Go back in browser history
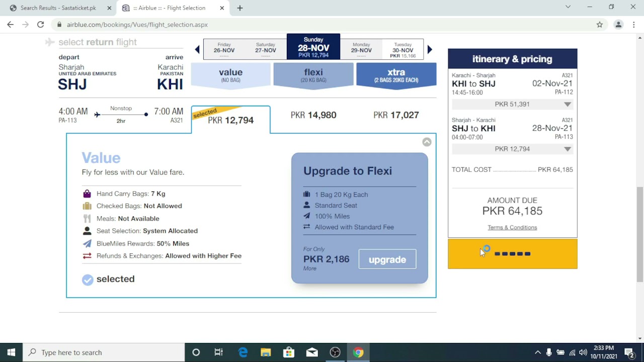Viewport: 644px width, 362px height. 10,24
